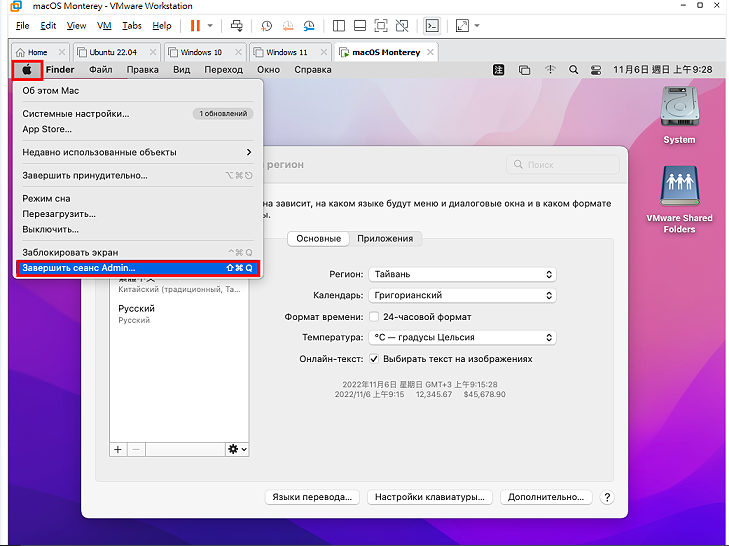Open the VMware VM menu
The height and width of the screenshot is (546, 729).
(104, 26)
